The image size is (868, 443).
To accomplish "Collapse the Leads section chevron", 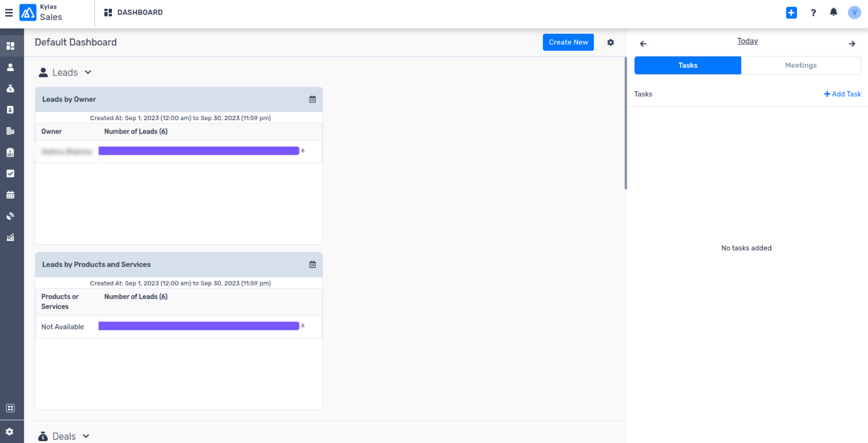I will [88, 72].
